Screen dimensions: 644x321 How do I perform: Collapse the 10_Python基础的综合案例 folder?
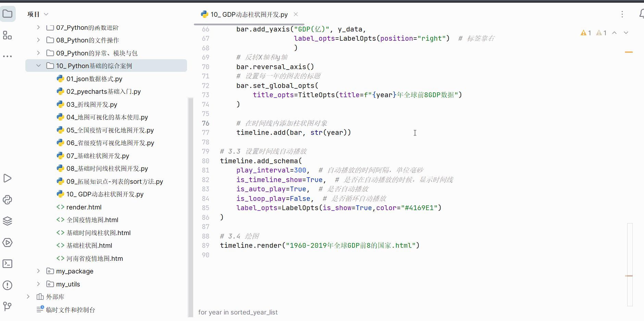[x=38, y=66]
